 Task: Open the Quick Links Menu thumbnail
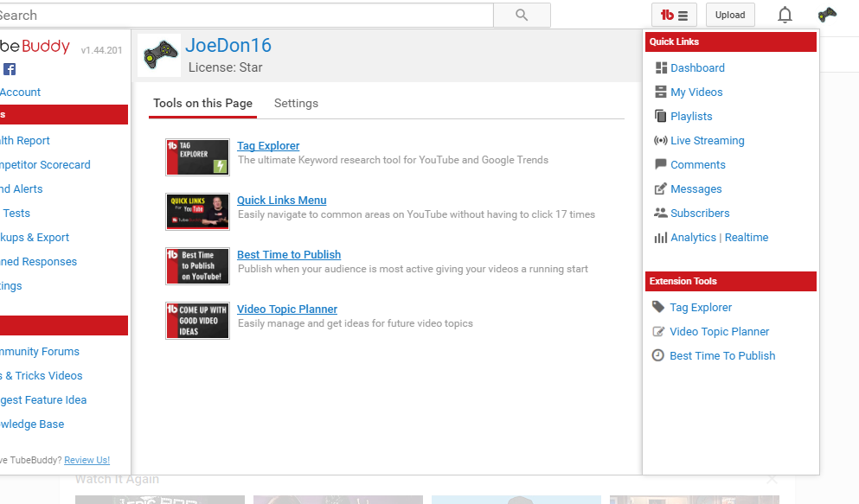pos(198,211)
